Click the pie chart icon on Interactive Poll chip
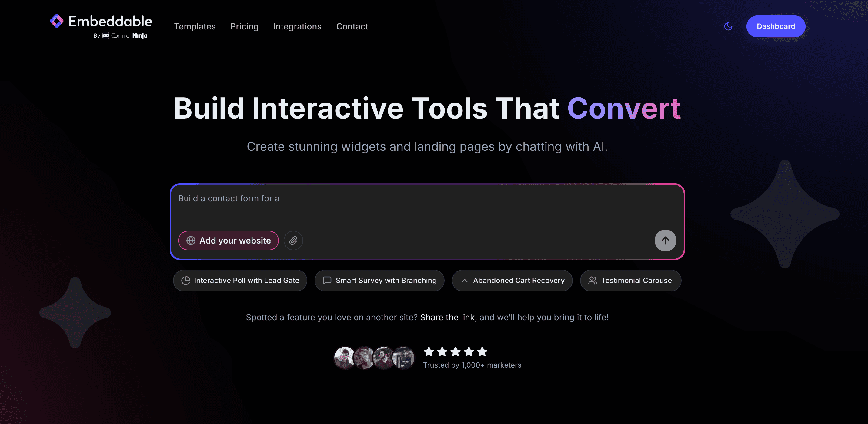868x424 pixels. (186, 280)
